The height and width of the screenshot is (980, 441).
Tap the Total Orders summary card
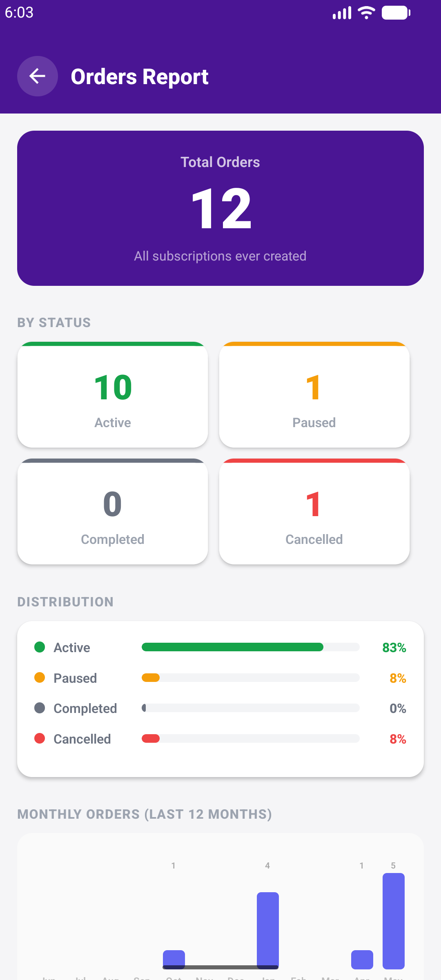[x=220, y=208]
